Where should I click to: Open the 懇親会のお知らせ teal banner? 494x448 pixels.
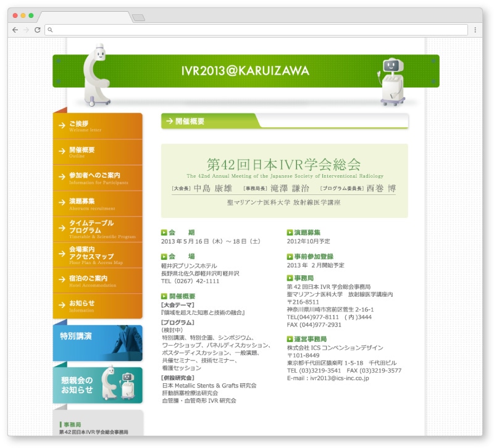pos(98,385)
